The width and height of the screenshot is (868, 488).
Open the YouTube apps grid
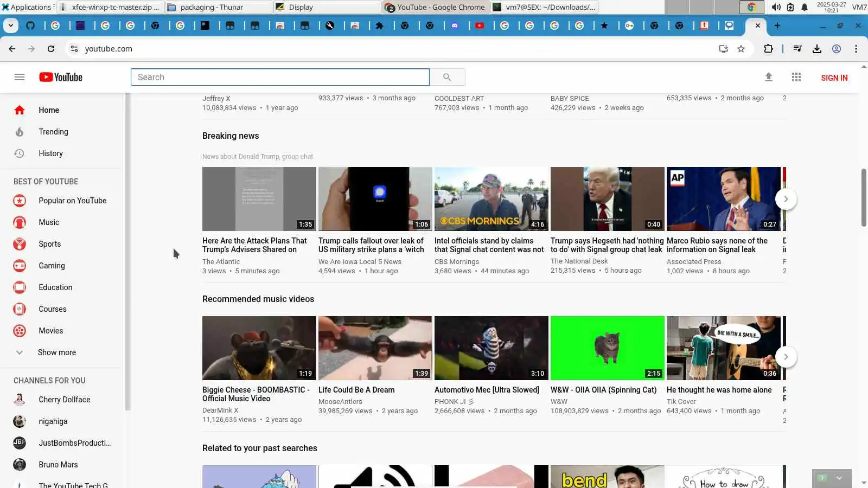(x=796, y=77)
